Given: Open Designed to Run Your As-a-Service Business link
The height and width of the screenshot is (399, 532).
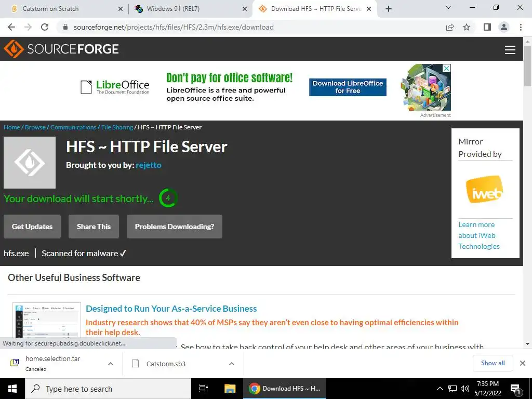Looking at the screenshot, I should pyautogui.click(x=171, y=309).
